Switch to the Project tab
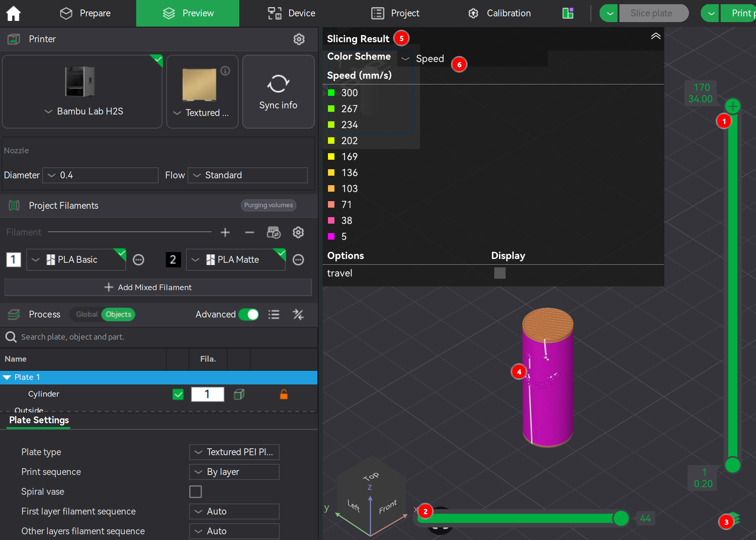 click(x=395, y=13)
